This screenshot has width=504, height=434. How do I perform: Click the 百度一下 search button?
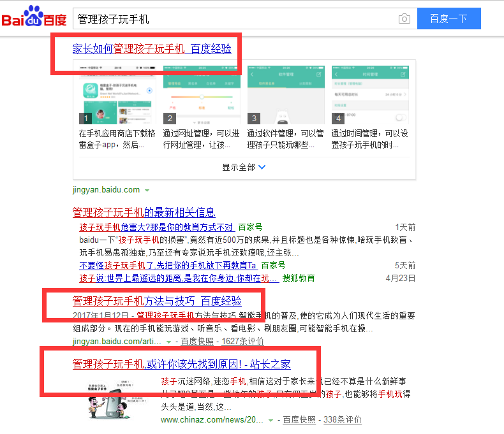[x=448, y=18]
